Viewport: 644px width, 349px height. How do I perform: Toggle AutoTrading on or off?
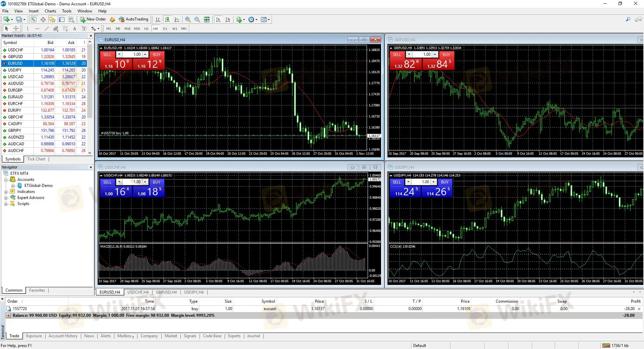point(133,19)
